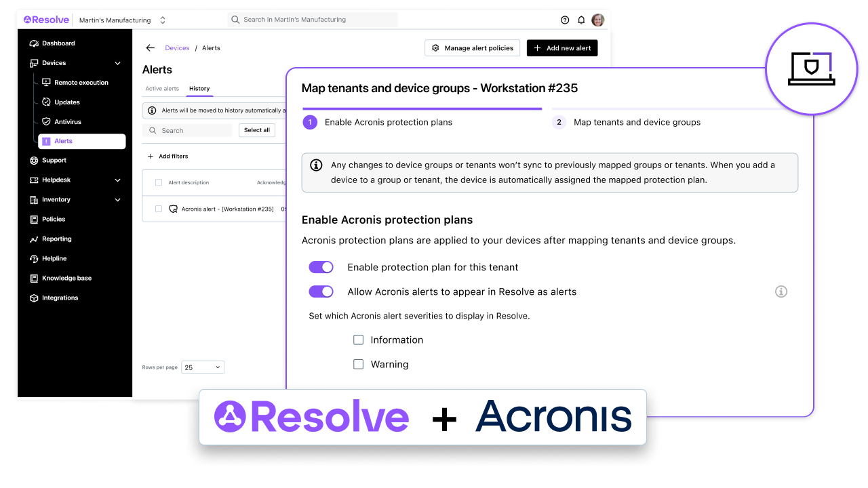Screen dimensions: 868x488
Task: Click the Alert description column header
Action: coord(189,183)
